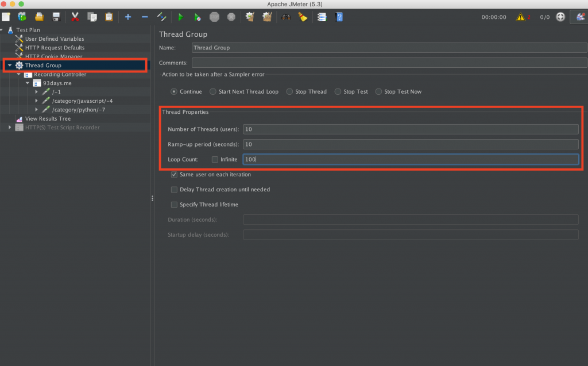The height and width of the screenshot is (366, 588).
Task: Select the /-1 HTTP sampler
Action: pos(56,92)
